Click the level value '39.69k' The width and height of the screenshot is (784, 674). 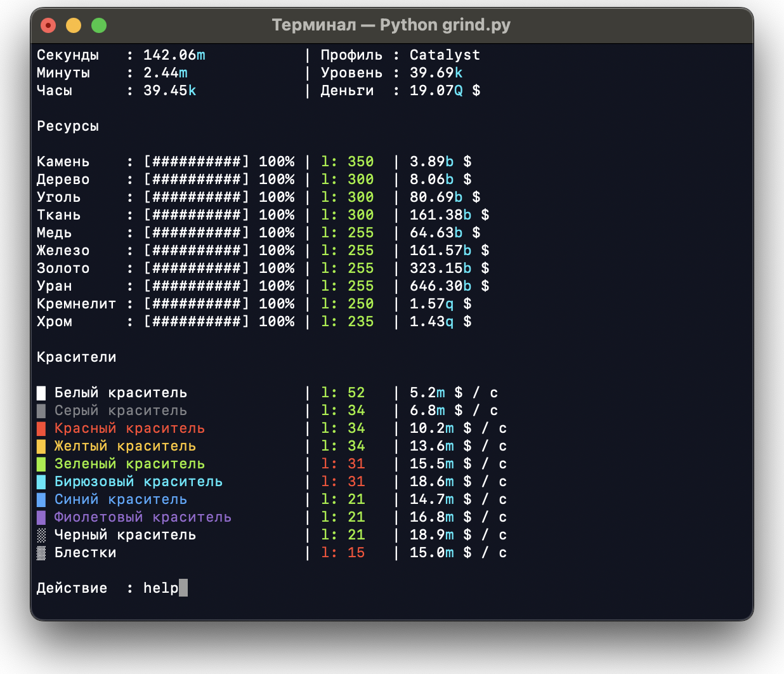click(x=436, y=73)
